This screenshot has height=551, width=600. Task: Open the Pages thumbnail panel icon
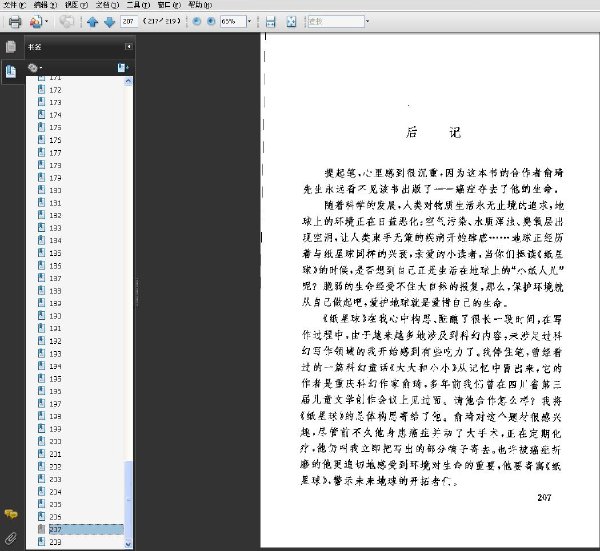point(11,47)
